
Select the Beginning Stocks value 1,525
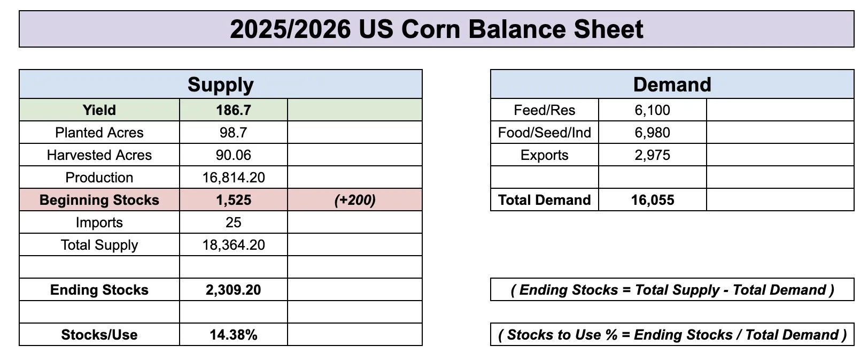tap(234, 199)
